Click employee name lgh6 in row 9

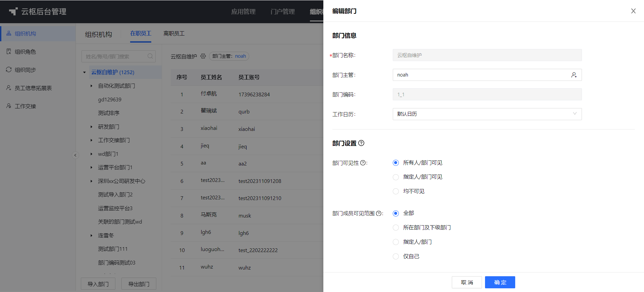pyautogui.click(x=206, y=232)
